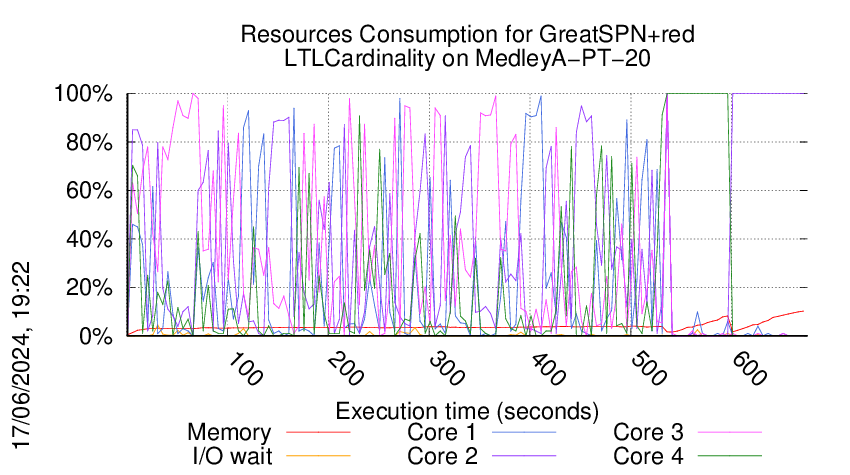Click the 80% y-axis label

point(89,143)
